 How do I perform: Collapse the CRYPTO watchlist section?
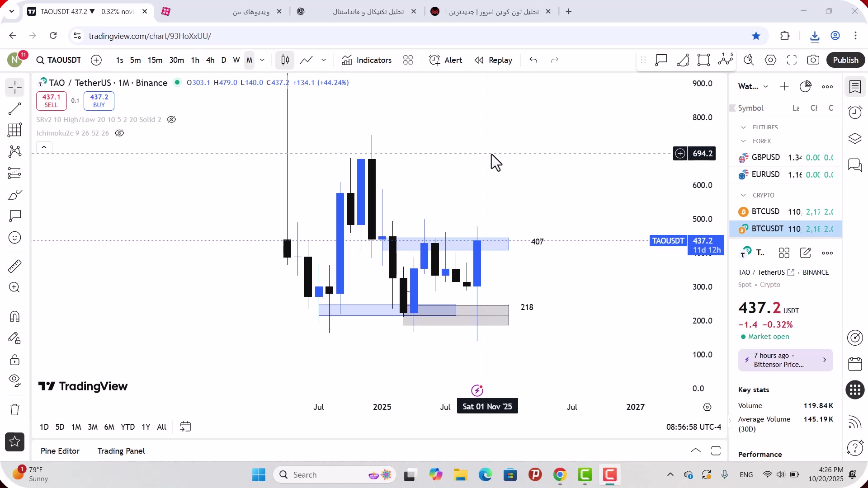point(743,195)
